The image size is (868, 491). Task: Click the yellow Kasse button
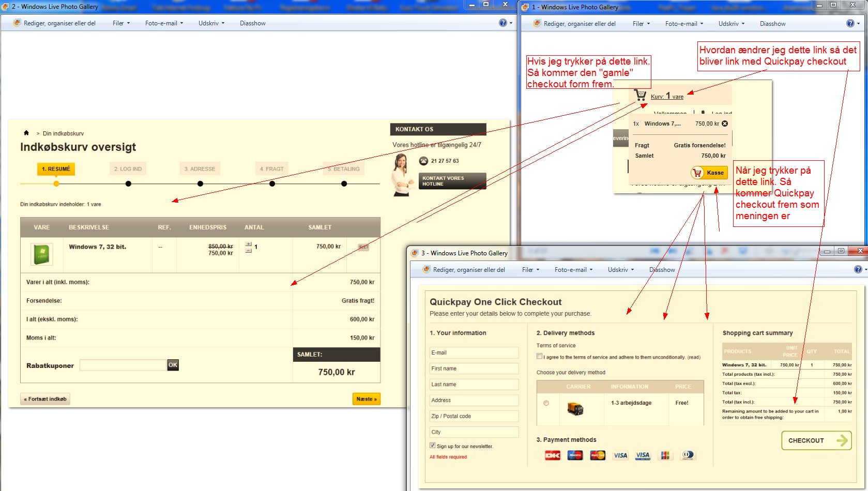point(709,173)
